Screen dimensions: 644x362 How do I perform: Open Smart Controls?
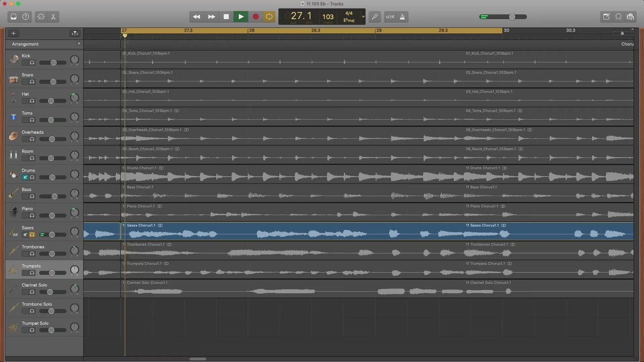[x=41, y=17]
